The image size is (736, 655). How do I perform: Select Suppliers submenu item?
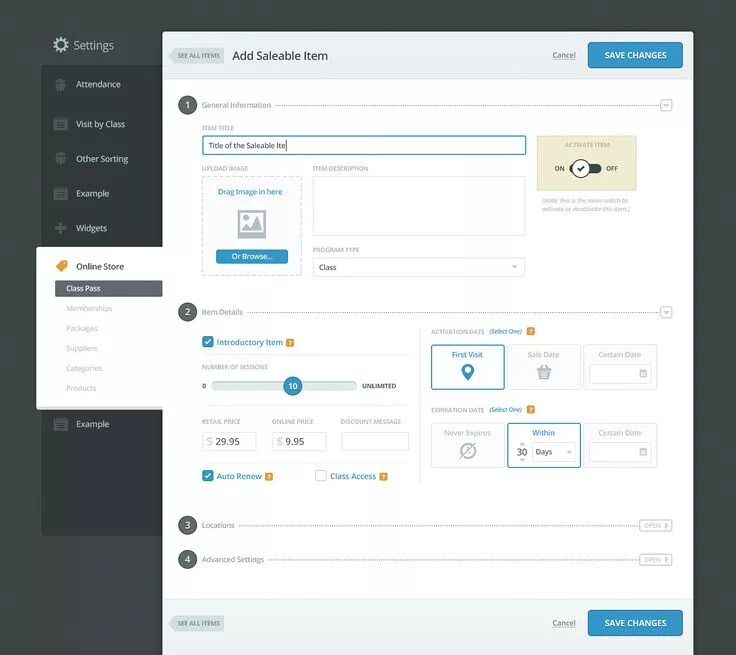[x=82, y=348]
